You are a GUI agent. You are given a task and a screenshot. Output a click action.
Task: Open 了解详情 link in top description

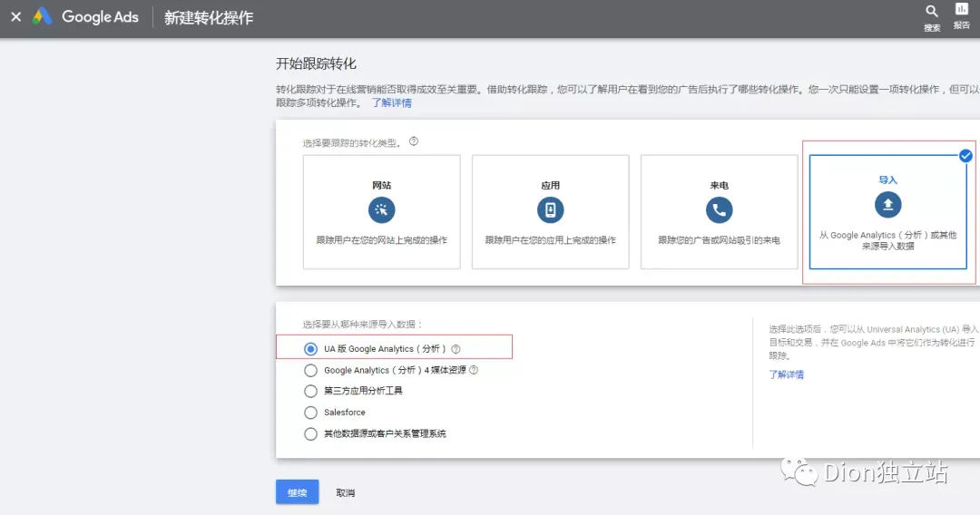tap(391, 102)
